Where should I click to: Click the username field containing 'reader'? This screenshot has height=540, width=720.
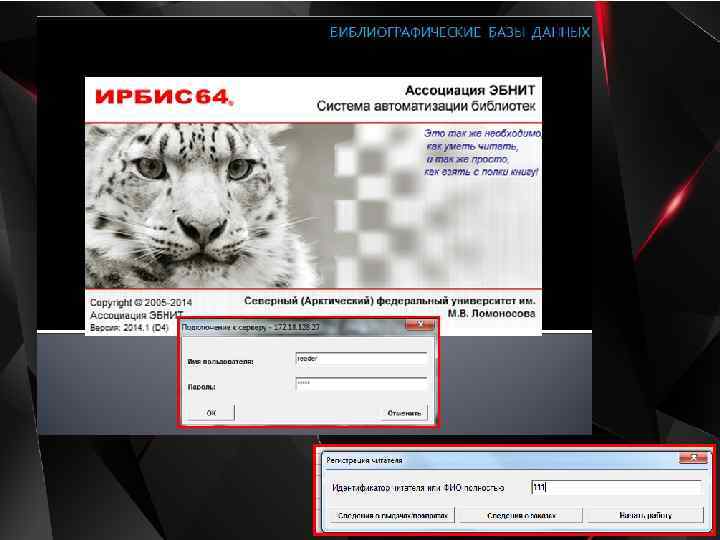pos(361,359)
